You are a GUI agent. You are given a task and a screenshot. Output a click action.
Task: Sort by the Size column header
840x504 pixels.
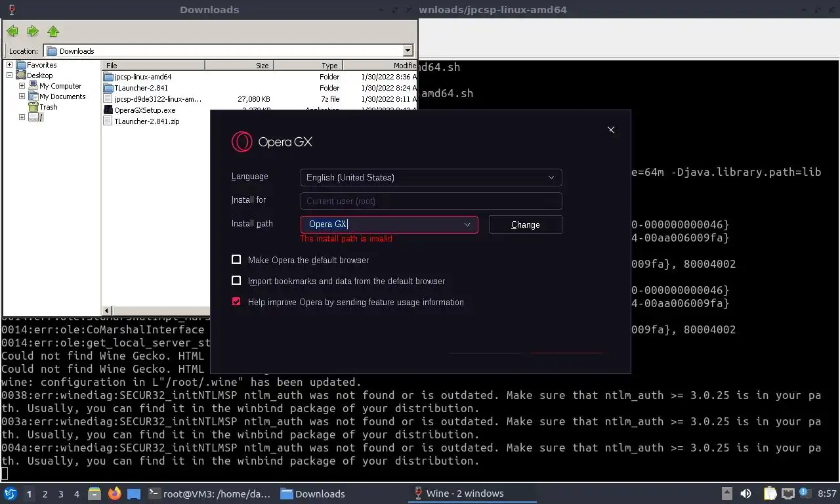coord(240,65)
